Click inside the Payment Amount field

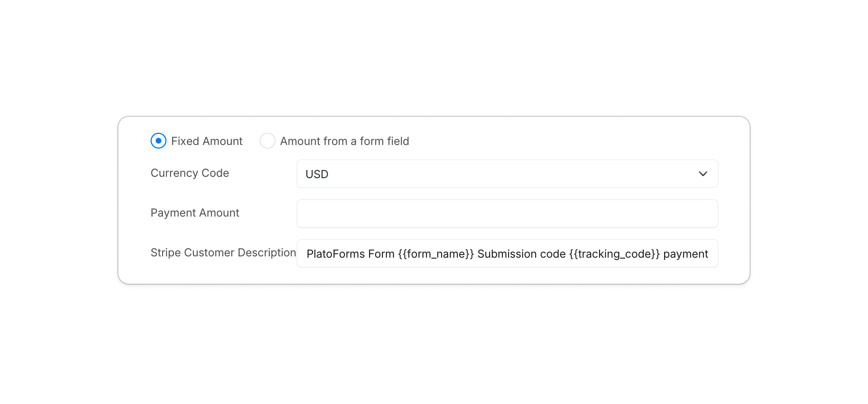click(507, 213)
